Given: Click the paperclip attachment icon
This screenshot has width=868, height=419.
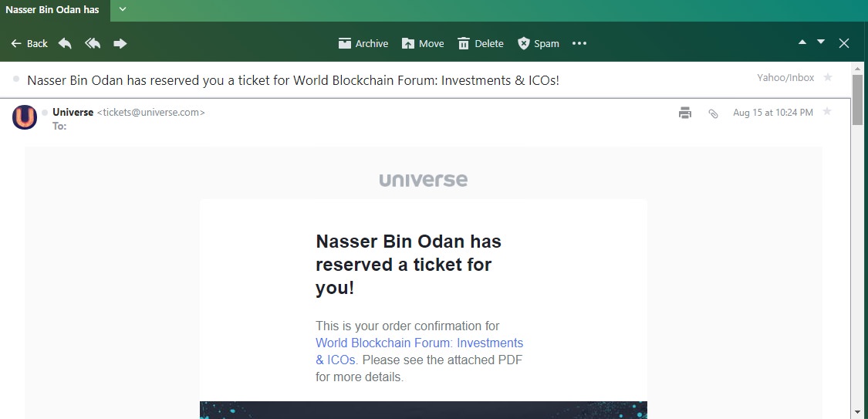Looking at the screenshot, I should (x=713, y=113).
